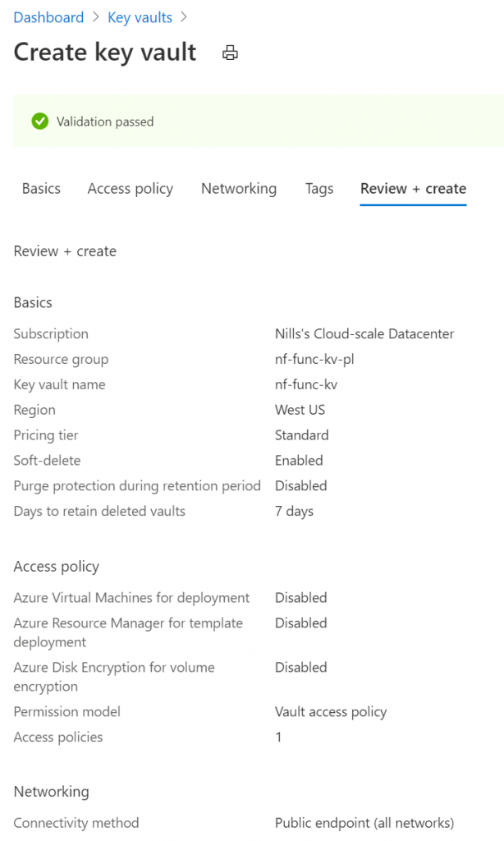The width and height of the screenshot is (504, 841).
Task: Select the Networking tab
Action: [x=239, y=189]
